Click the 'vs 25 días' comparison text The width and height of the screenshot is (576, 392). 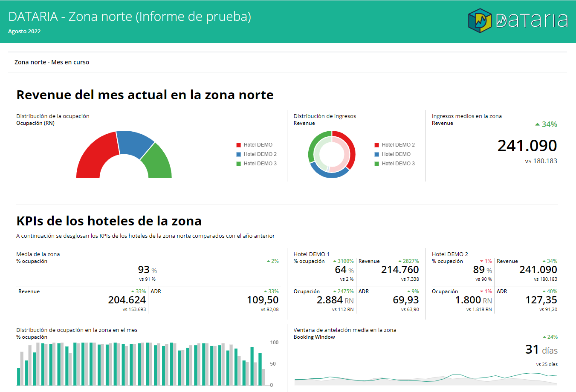click(547, 364)
